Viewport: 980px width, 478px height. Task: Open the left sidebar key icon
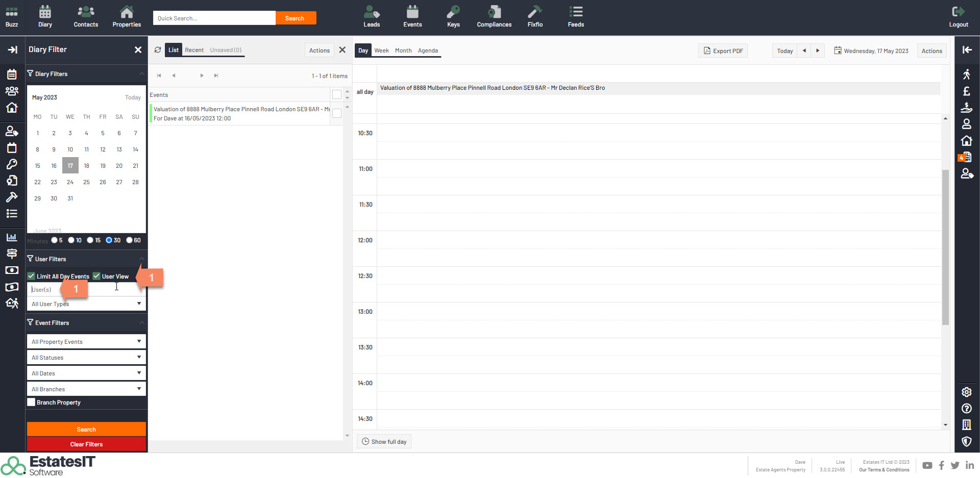click(x=12, y=164)
